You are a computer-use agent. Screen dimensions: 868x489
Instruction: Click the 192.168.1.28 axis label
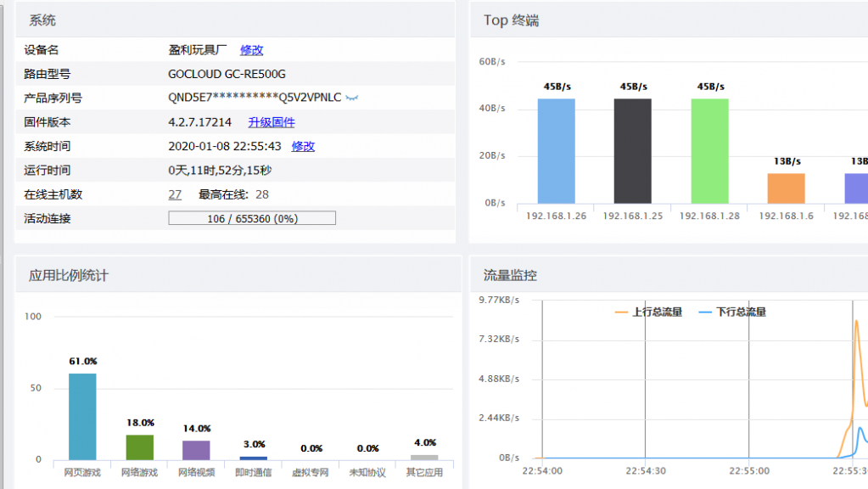coord(709,216)
